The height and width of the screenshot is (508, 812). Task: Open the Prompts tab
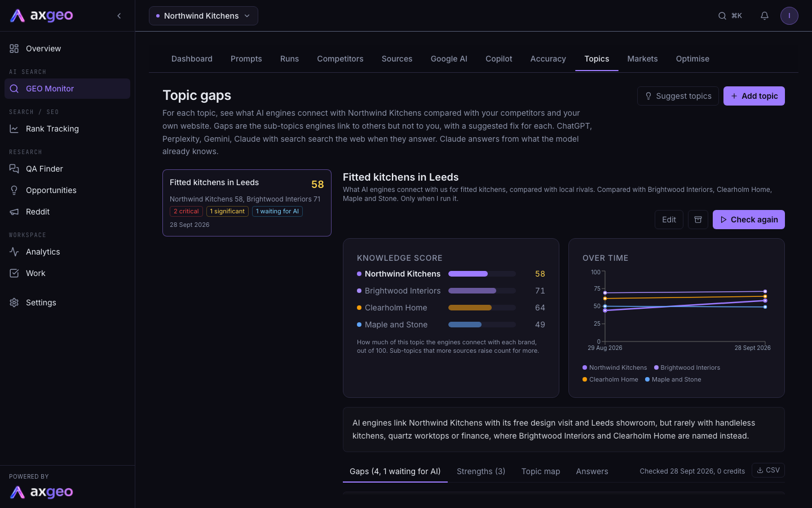tap(246, 59)
